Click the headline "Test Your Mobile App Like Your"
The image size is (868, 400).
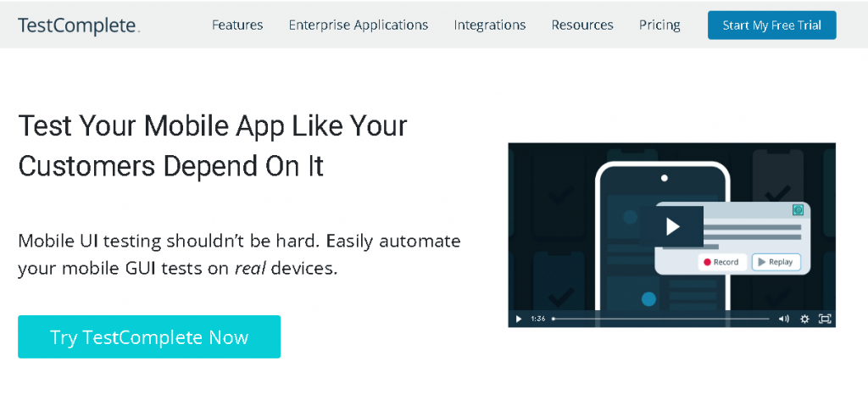pos(213,126)
